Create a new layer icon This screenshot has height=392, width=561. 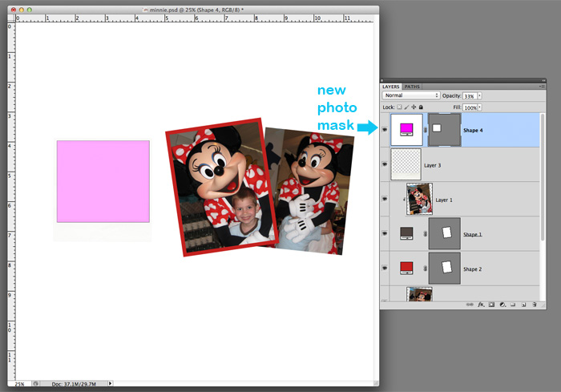click(x=524, y=305)
